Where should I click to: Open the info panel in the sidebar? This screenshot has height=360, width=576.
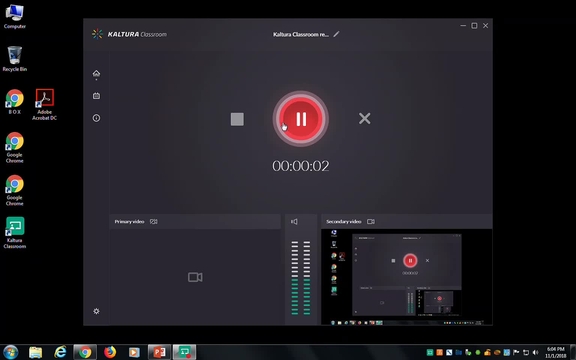pos(96,118)
